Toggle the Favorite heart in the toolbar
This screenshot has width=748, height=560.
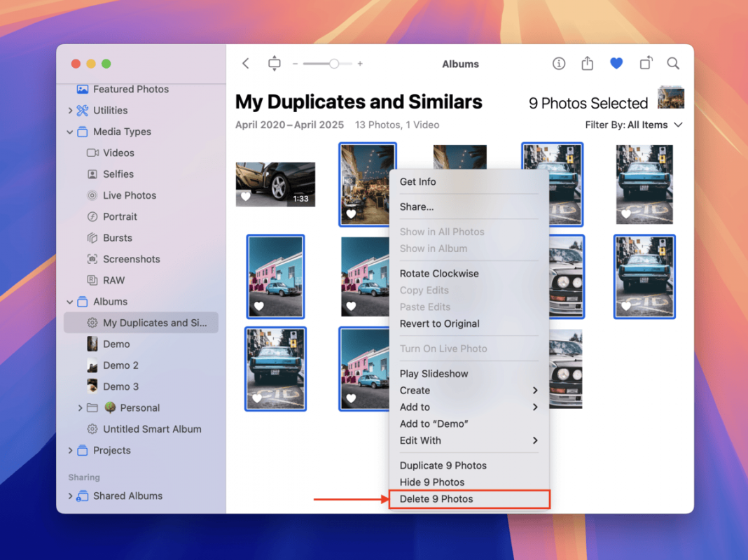click(x=616, y=63)
